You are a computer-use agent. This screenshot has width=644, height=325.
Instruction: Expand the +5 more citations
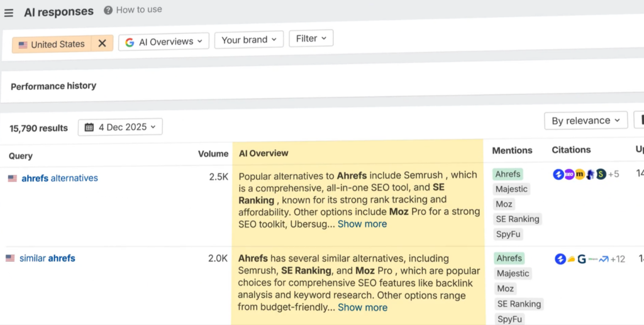(614, 174)
